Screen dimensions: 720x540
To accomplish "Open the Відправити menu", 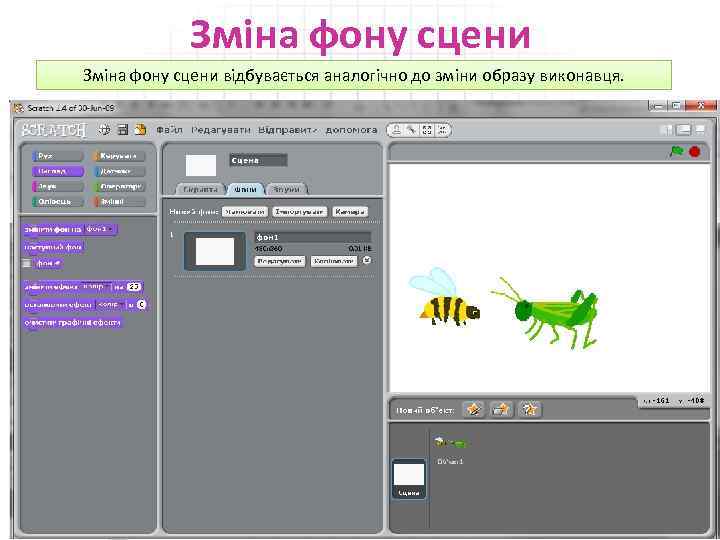I will click(287, 130).
